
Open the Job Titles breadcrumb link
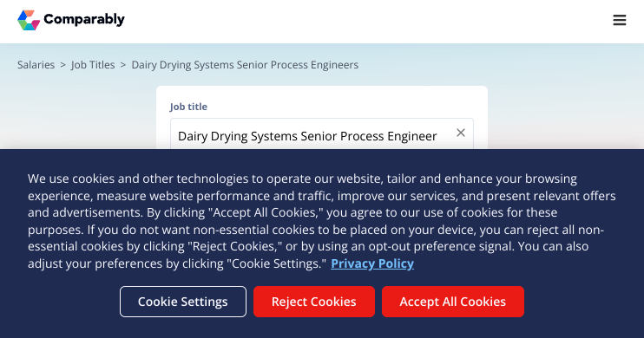point(93,65)
